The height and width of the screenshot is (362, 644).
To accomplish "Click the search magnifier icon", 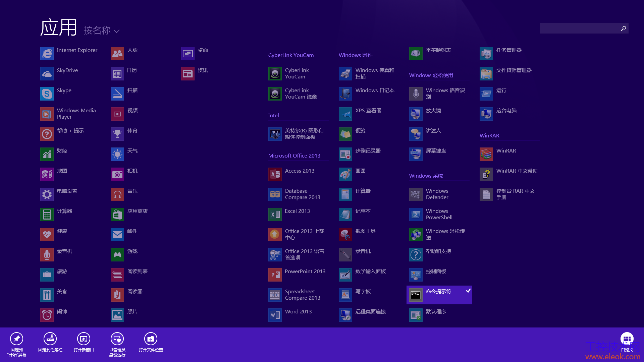I will [624, 28].
